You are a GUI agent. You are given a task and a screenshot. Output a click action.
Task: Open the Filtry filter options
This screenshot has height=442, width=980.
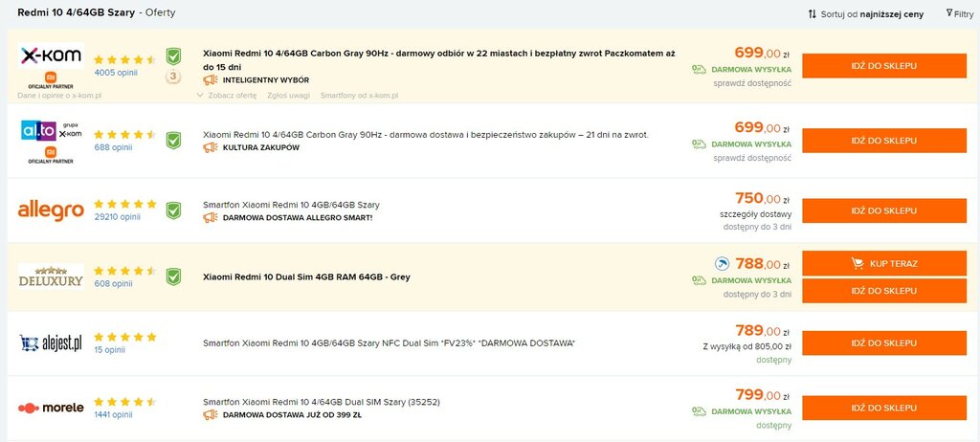[x=960, y=13]
